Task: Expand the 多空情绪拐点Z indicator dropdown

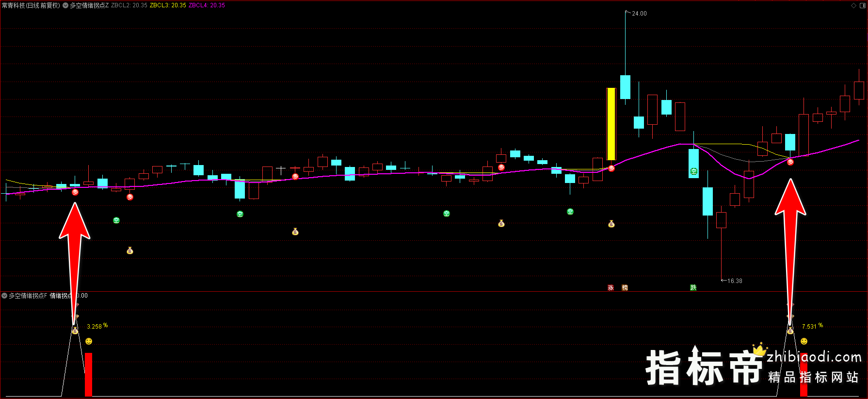Action: 65,5
